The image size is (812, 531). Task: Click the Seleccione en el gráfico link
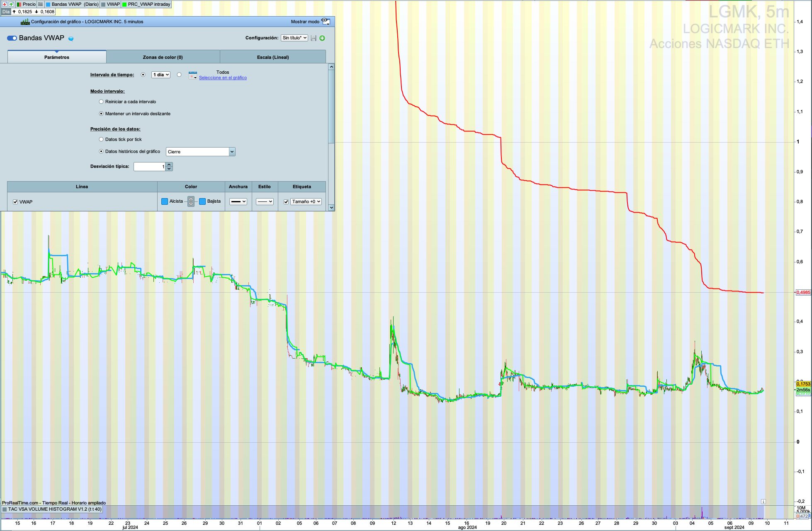coord(223,78)
